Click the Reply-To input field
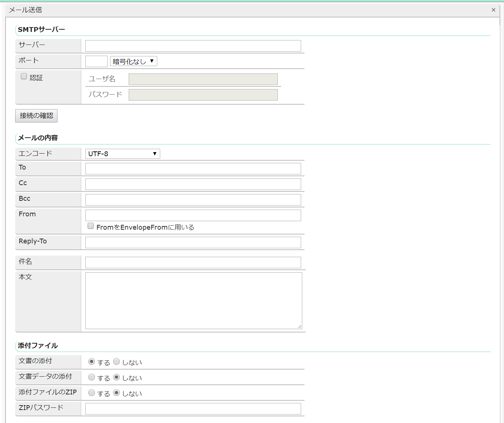Viewport: 504px width, 423px height. 193,242
